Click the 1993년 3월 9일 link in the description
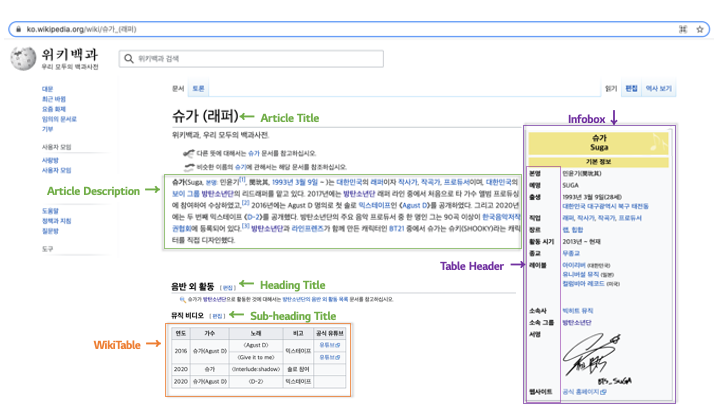The image size is (720, 405). pyautogui.click(x=295, y=182)
